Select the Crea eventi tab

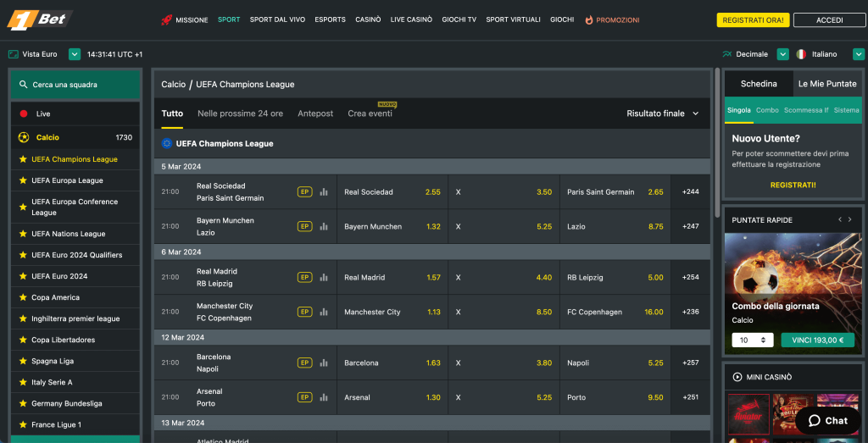click(370, 114)
